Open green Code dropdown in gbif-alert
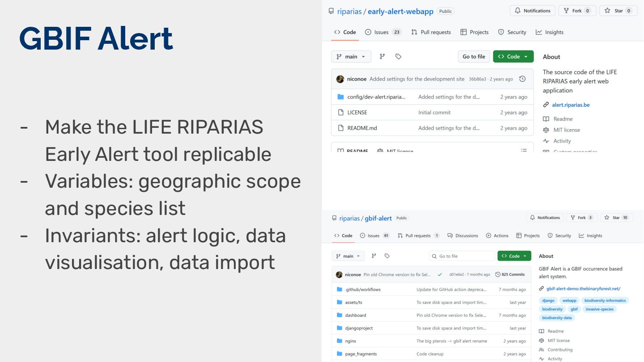Viewport: 644px width, 362px height. [514, 256]
